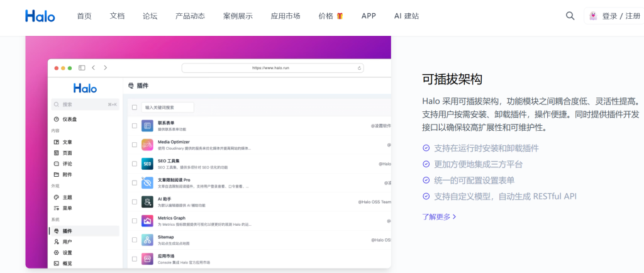Viewport: 644px width, 273px height.
Task: Click the Media Optimizer plugin icon
Action: tap(147, 145)
